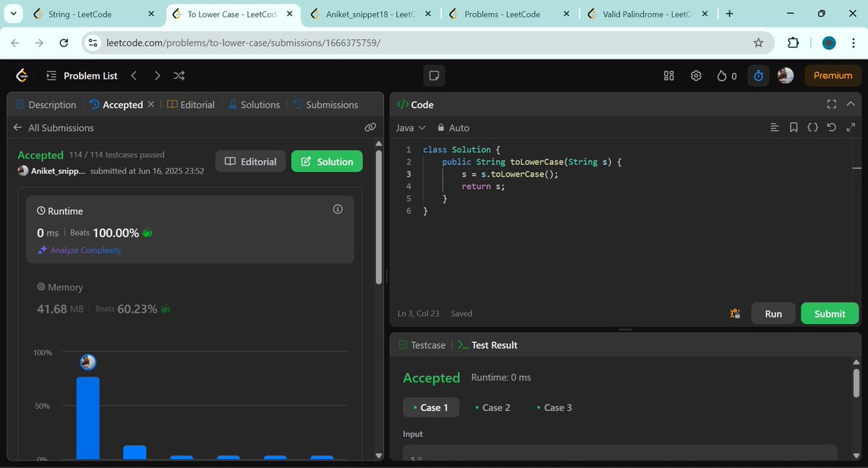Click the bookmark icon in editor toolbar
The image size is (868, 468).
[x=793, y=127]
